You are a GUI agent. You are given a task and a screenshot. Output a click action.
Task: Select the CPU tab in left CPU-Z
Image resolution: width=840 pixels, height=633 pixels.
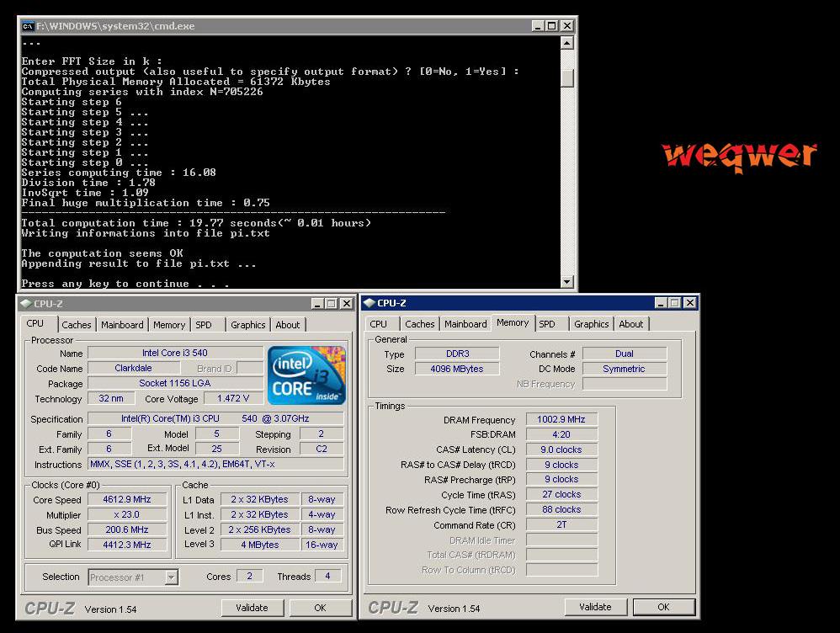[35, 323]
